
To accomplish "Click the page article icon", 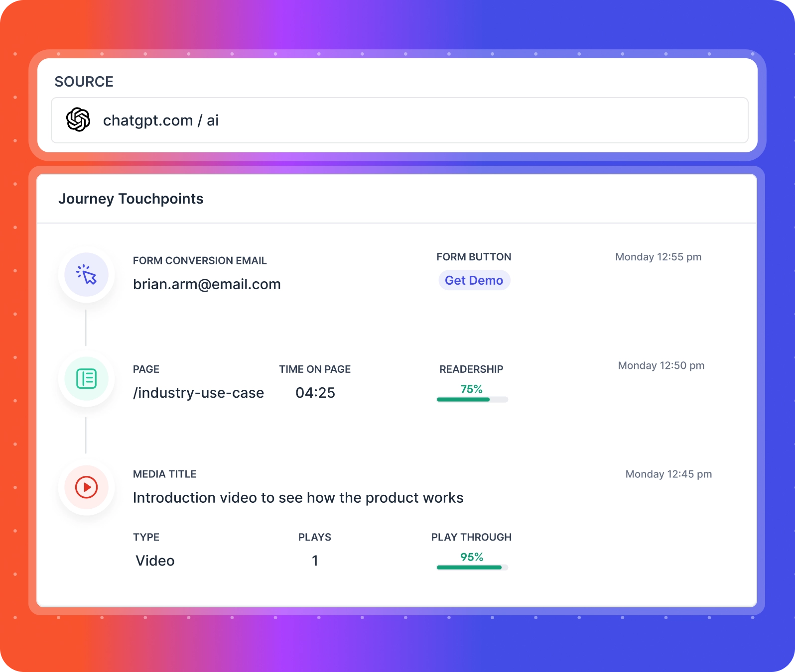I will pyautogui.click(x=87, y=379).
